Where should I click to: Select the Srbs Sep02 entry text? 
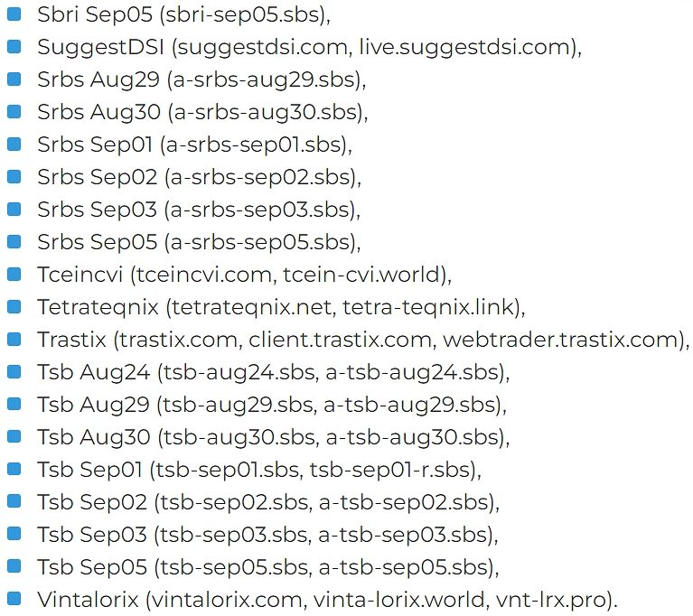pyautogui.click(x=199, y=177)
